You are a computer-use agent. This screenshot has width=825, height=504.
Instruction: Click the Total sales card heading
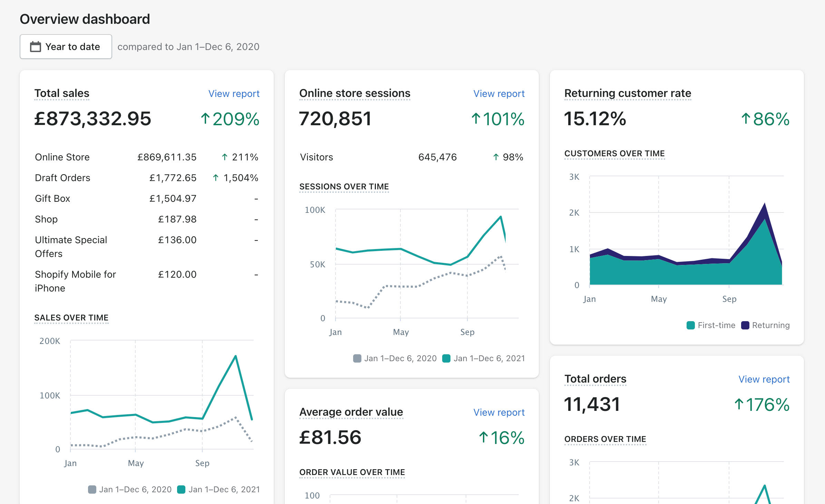pos(62,93)
